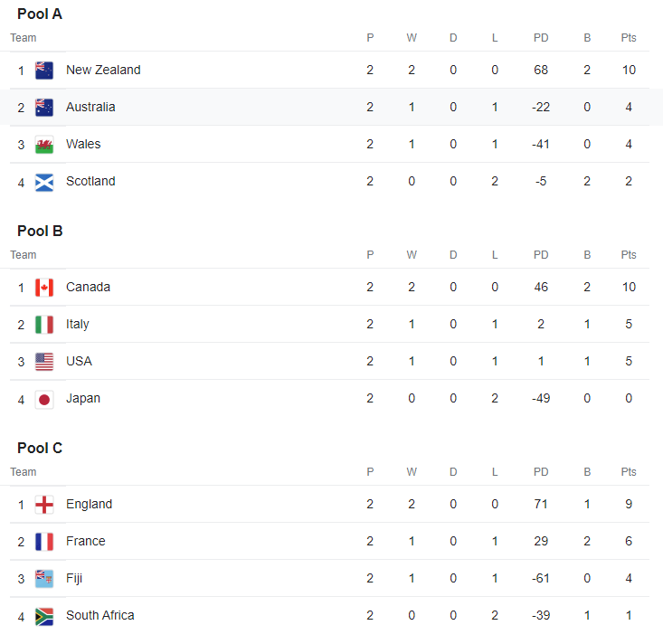663x644 pixels.
Task: Click the South Africa flag icon
Action: tap(44, 616)
